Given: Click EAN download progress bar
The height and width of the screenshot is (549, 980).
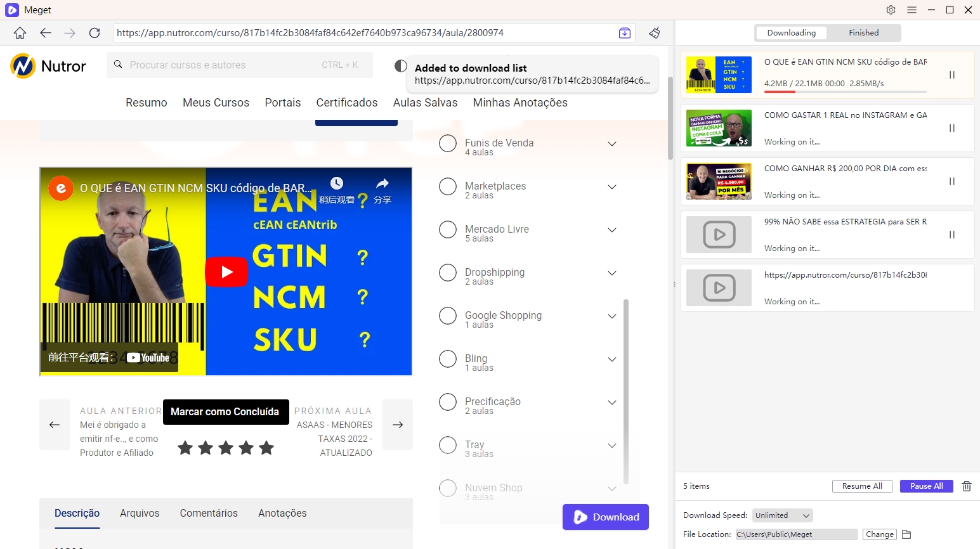Looking at the screenshot, I should click(845, 92).
